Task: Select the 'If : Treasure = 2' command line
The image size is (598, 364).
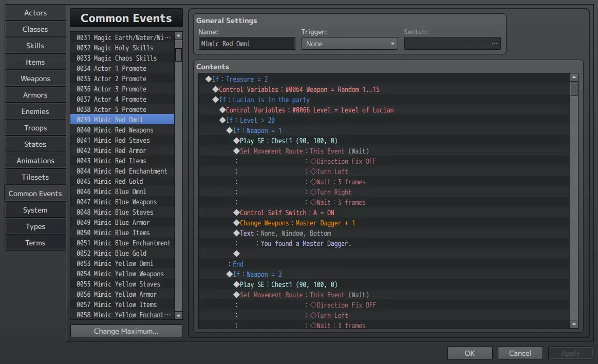Action: tap(384, 79)
